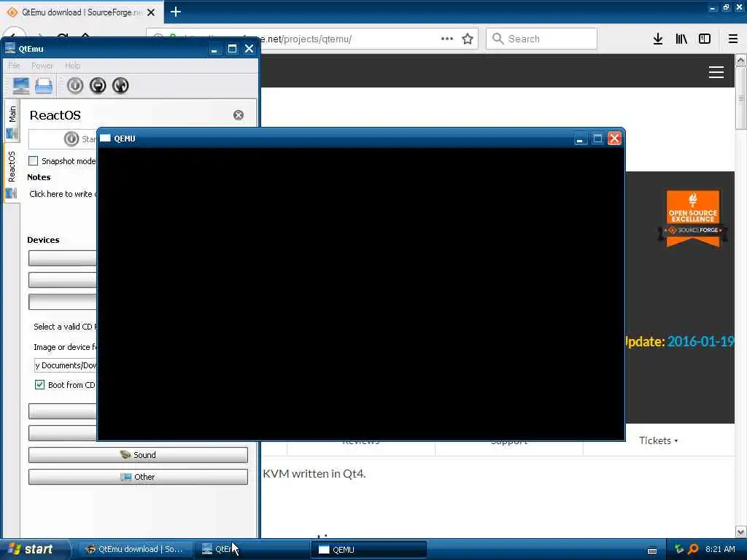This screenshot has width=747, height=560.
Task: Toggle the Firefox sidebar icon
Action: (x=705, y=39)
